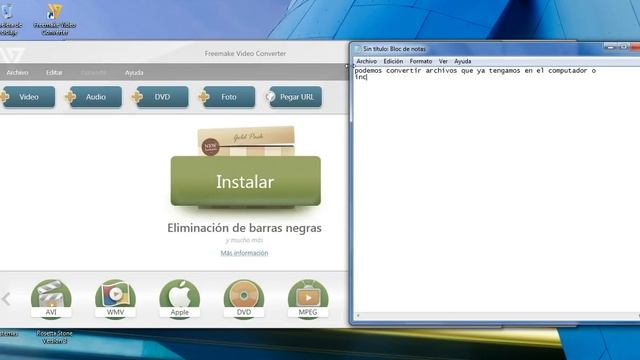Click the DVD import button
The height and width of the screenshot is (360, 640).
[x=162, y=97]
